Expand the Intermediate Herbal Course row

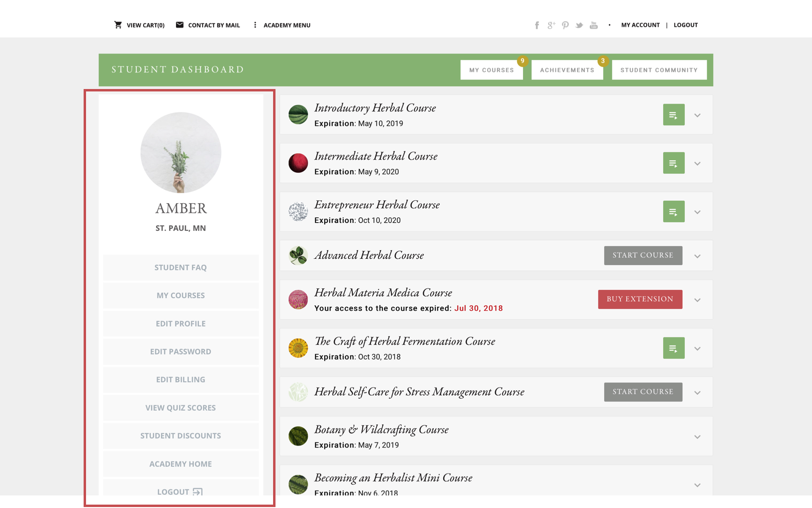(x=697, y=164)
